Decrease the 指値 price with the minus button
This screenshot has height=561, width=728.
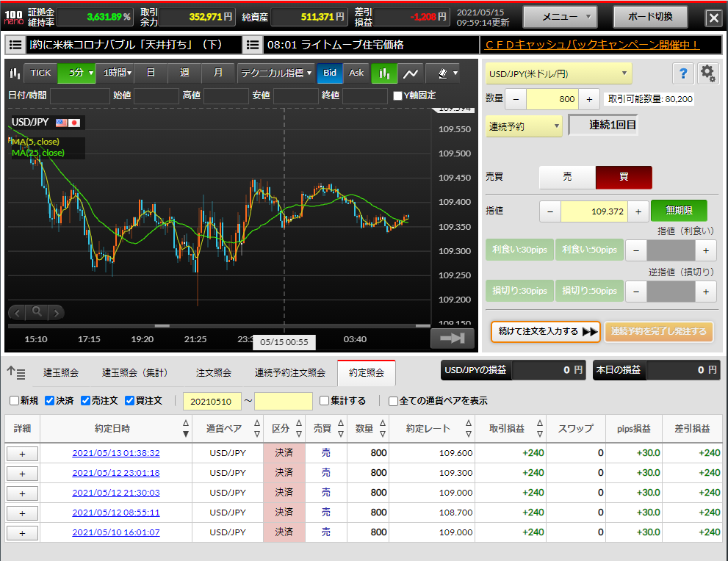550,211
